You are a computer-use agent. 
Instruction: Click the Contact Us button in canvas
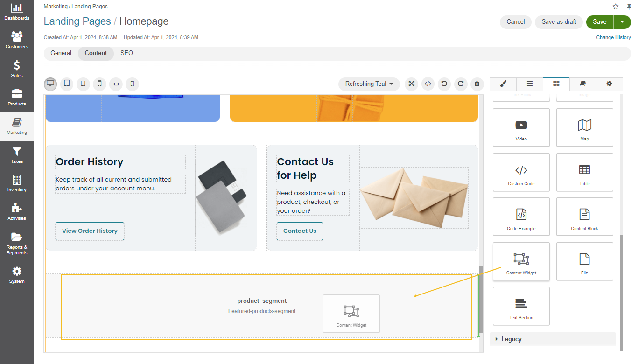tap(300, 231)
